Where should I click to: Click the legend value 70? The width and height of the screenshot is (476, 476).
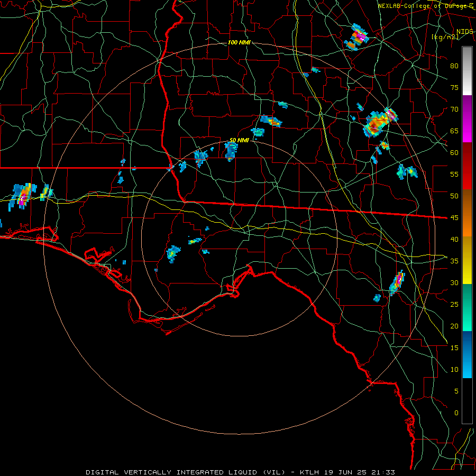tap(454, 109)
